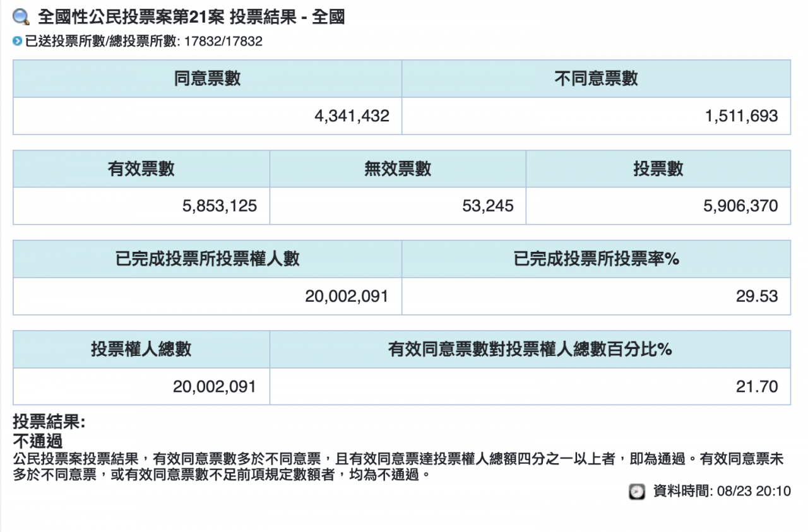The height and width of the screenshot is (532, 808).
Task: Click the 同意票數 column header
Action: (x=207, y=79)
